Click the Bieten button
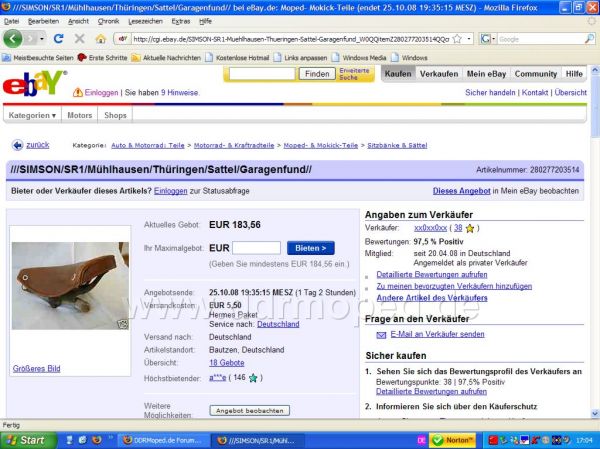The image size is (600, 449). [x=311, y=248]
